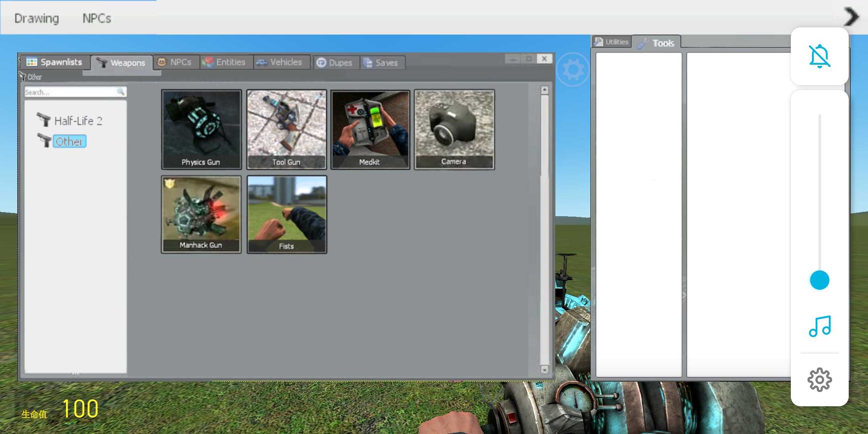Click the search magnifier icon

[120, 92]
